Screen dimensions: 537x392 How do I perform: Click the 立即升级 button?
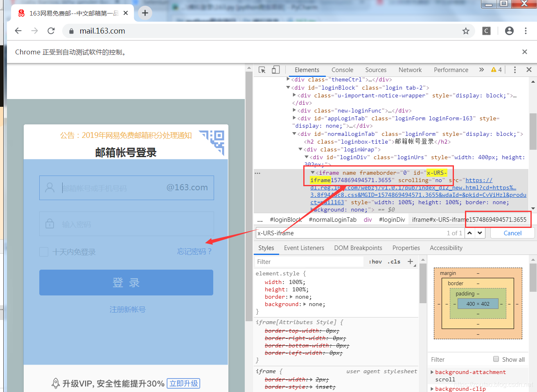(184, 383)
